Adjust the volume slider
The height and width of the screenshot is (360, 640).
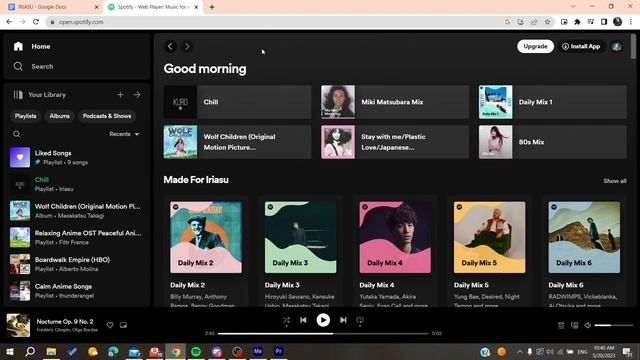(x=613, y=325)
